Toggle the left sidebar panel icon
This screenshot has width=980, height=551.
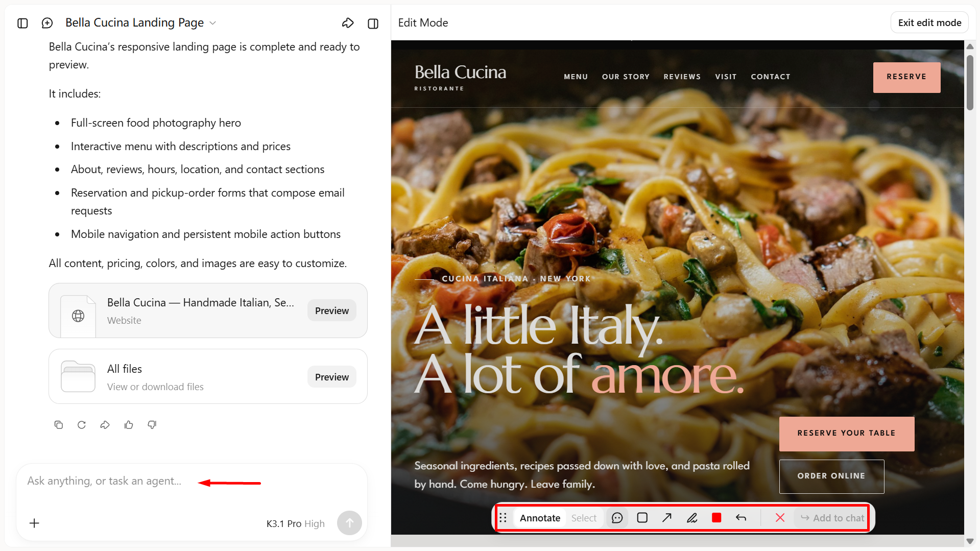point(22,23)
